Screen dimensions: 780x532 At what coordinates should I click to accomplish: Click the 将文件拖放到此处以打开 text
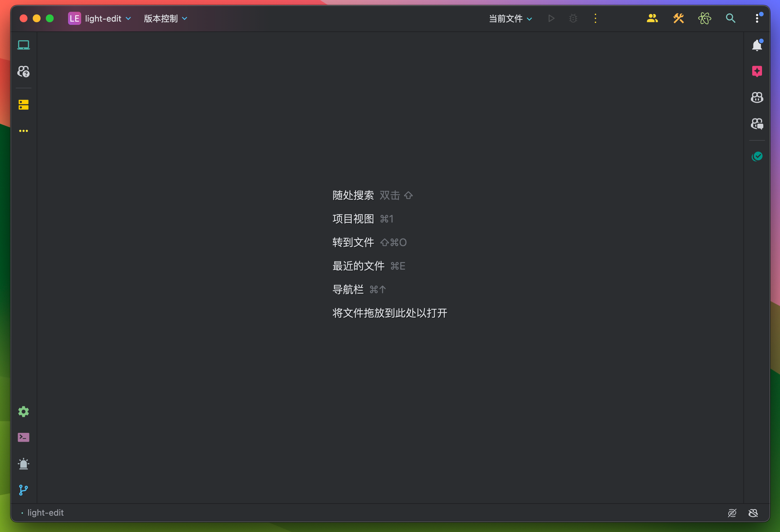[x=390, y=313]
